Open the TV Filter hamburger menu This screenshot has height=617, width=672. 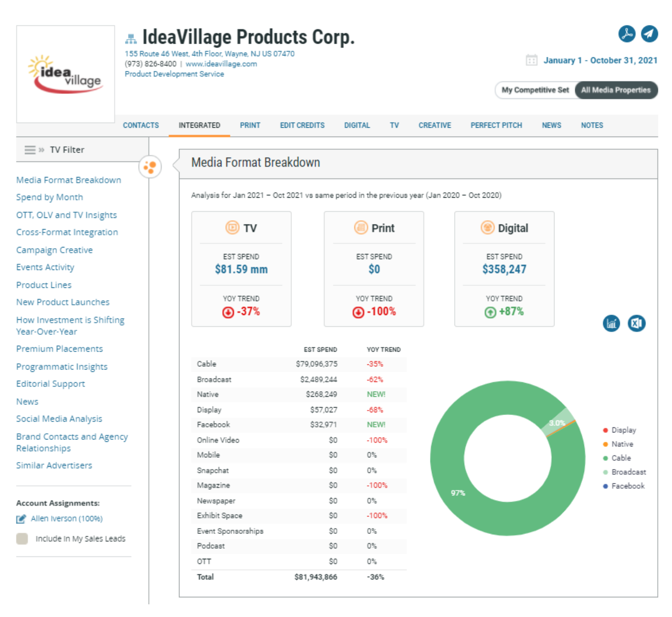click(30, 150)
